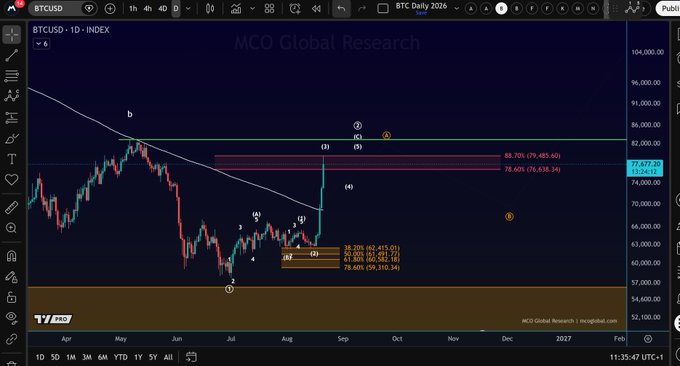Screen dimensions: 680x366
Task: Create a new alert with the clock icon
Action: point(295,9)
